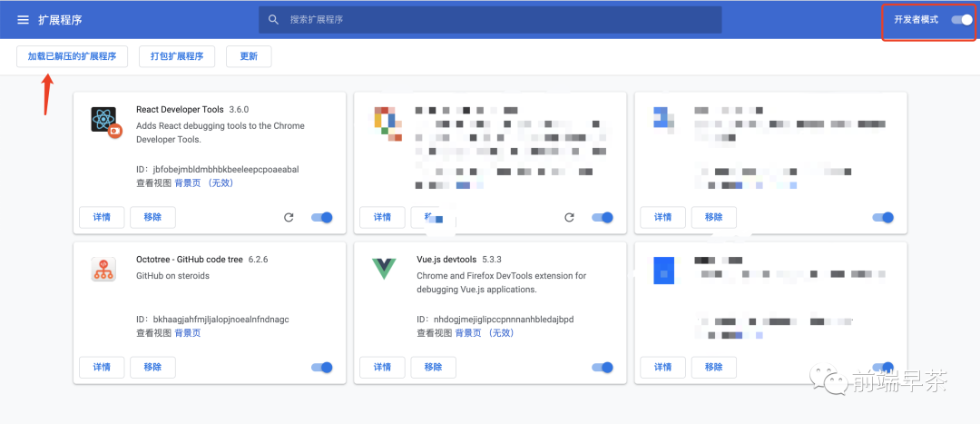Toggle the top-middle blurred extension switch

point(603,218)
